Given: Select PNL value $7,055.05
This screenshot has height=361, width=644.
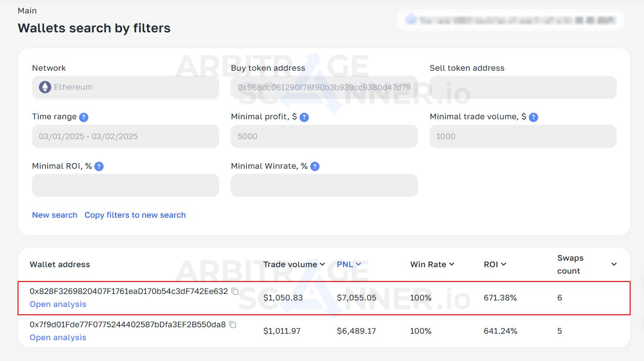Looking at the screenshot, I should tap(356, 298).
